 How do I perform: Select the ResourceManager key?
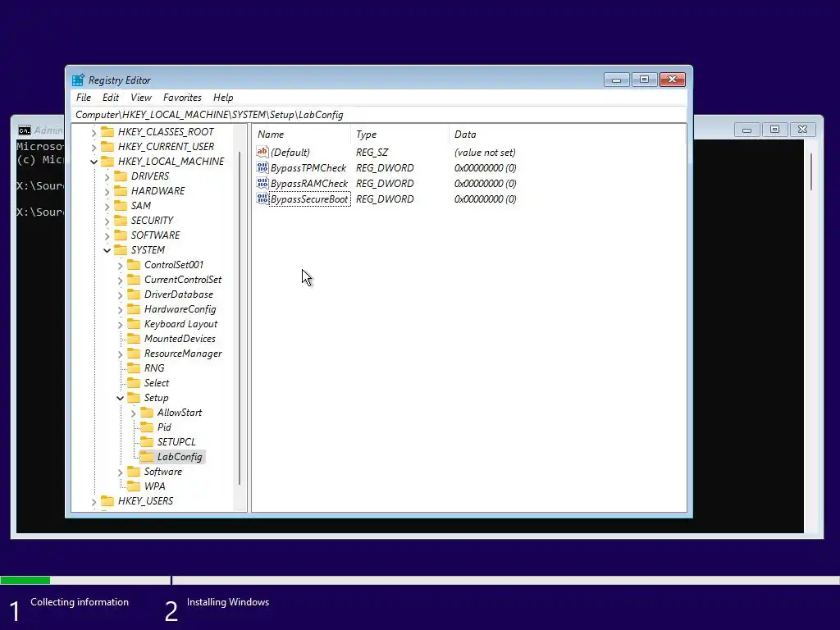[183, 354]
